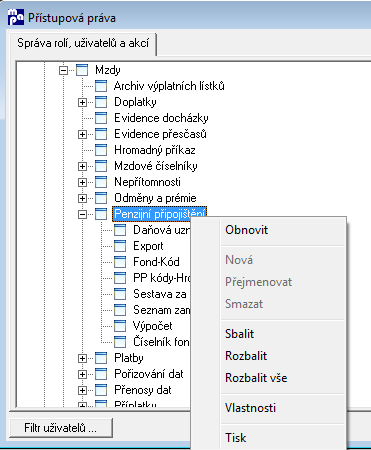Click the icon beside Nepřítomnosti
The height and width of the screenshot is (450, 371).
[101, 182]
